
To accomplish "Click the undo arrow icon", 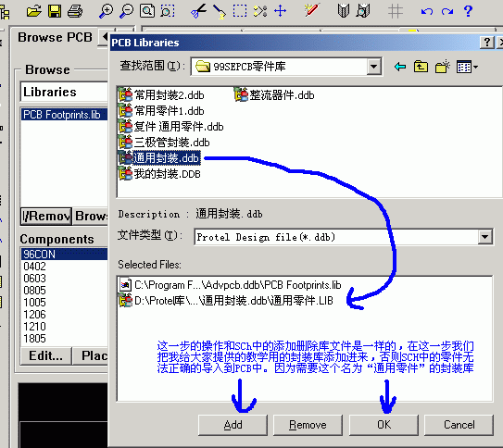I will tap(427, 12).
